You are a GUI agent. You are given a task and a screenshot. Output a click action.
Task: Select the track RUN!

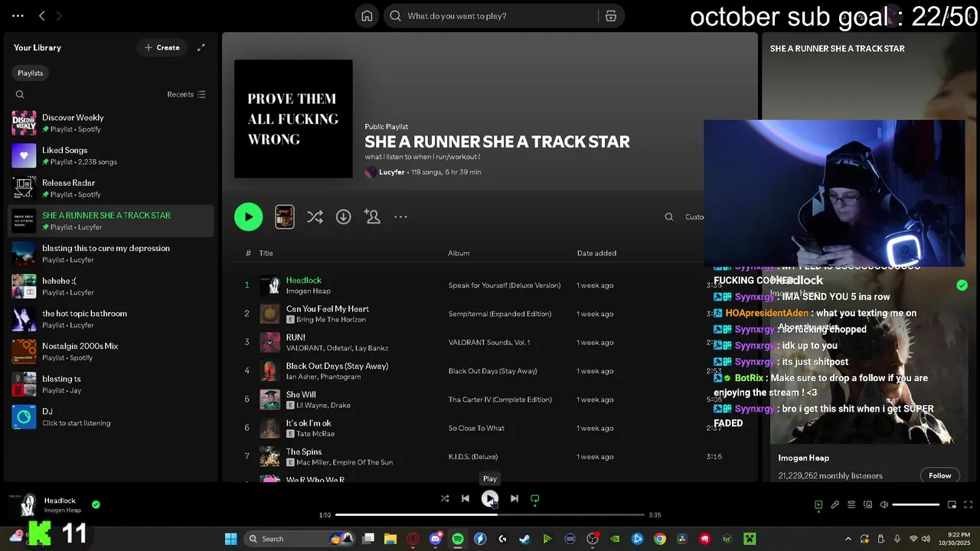(x=296, y=337)
